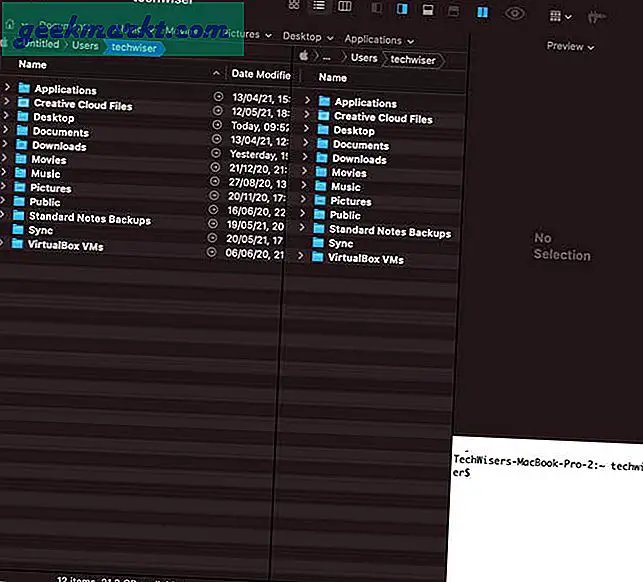Open the caliper tool icon in toolbar
Viewport: 643px width, 582px height.
pos(596,18)
